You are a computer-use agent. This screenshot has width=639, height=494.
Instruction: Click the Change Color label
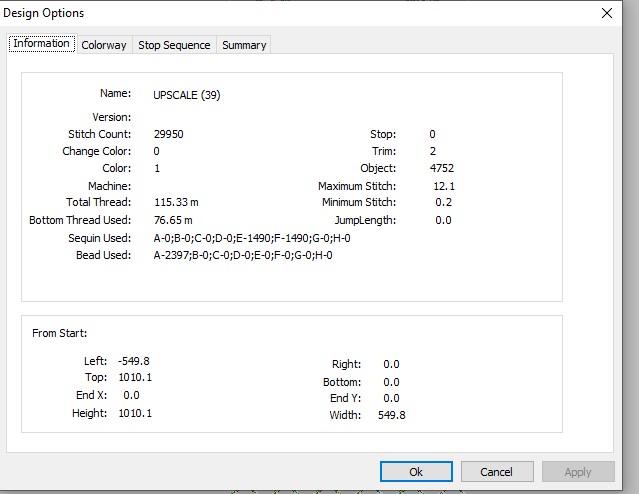tap(97, 151)
